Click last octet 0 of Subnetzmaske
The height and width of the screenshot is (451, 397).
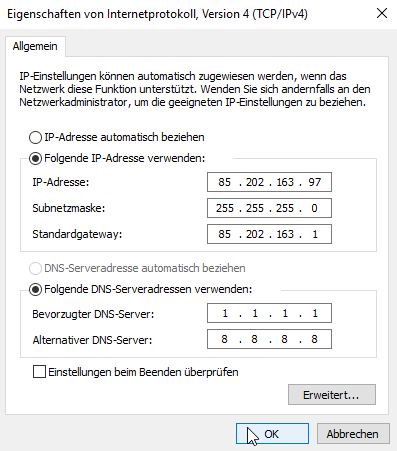pos(314,208)
